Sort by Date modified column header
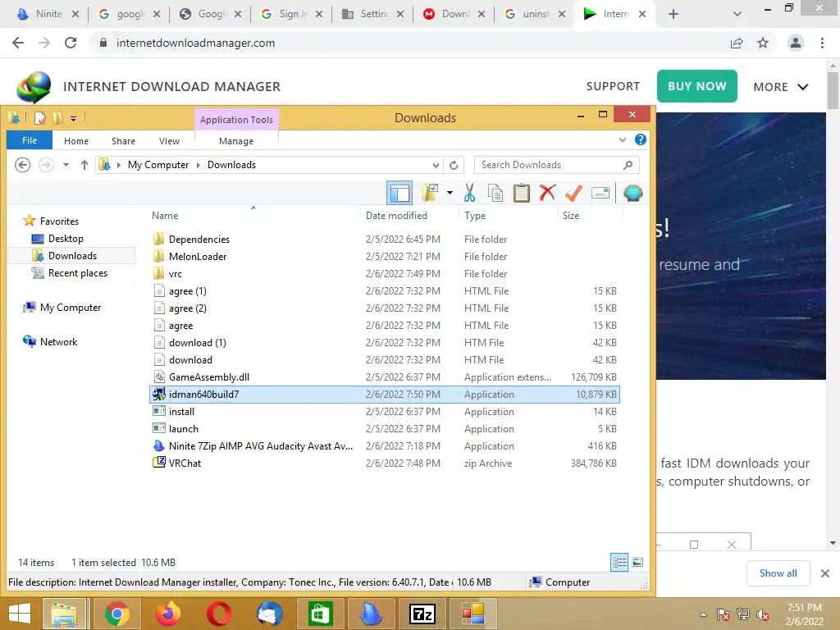The image size is (840, 630). point(396,216)
